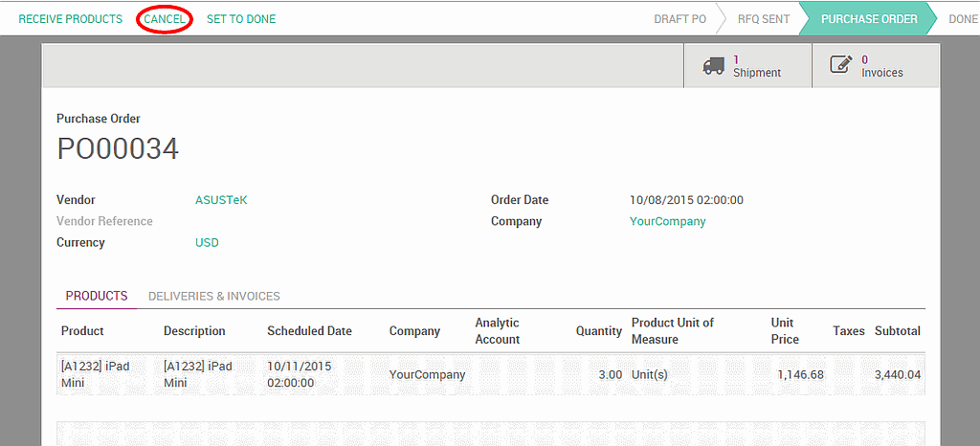Follow the USD currency link
Screen dimensions: 980x446
click(x=207, y=242)
